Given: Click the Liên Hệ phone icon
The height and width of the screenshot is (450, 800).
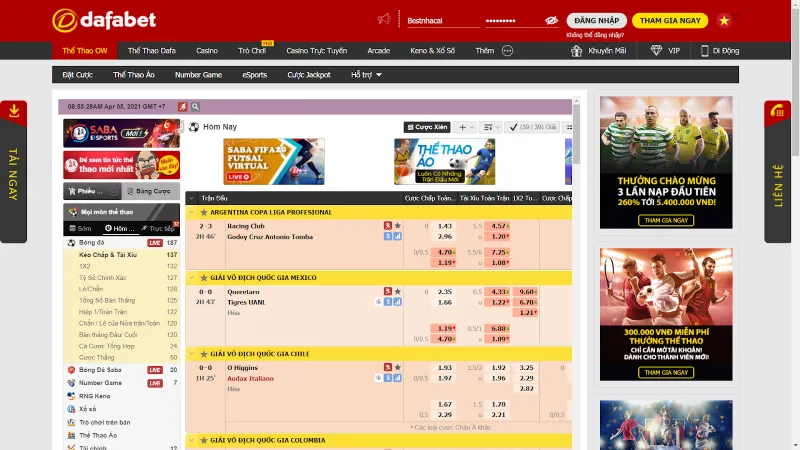Looking at the screenshot, I should (x=777, y=110).
